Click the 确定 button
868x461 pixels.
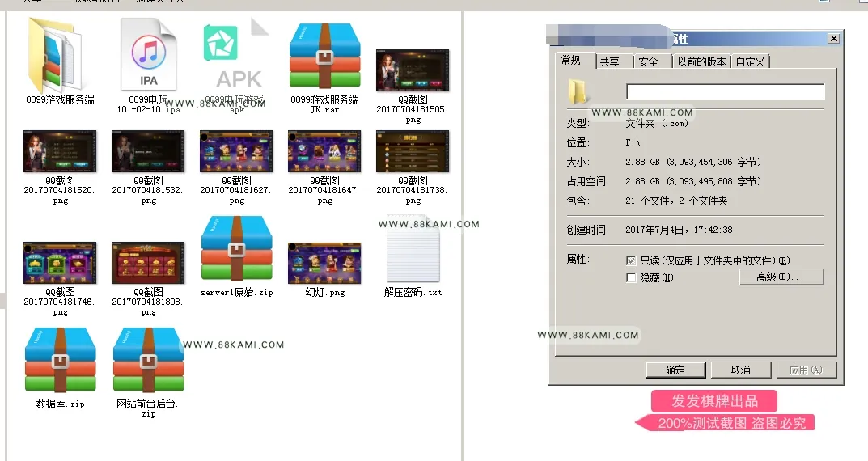click(x=675, y=370)
